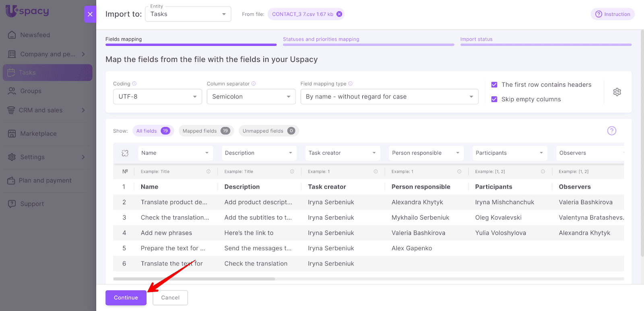The height and width of the screenshot is (311, 644).
Task: Click the horizontal table scrollbar
Action: 194,279
